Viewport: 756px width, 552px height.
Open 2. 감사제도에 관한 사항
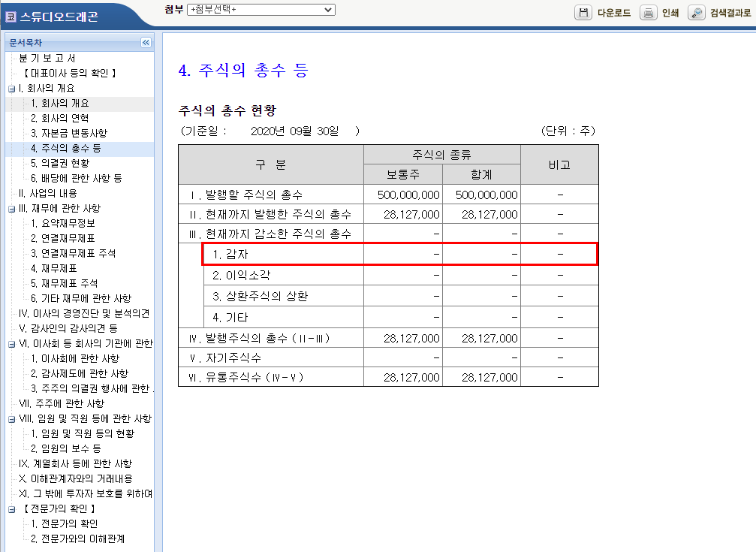click(80, 373)
